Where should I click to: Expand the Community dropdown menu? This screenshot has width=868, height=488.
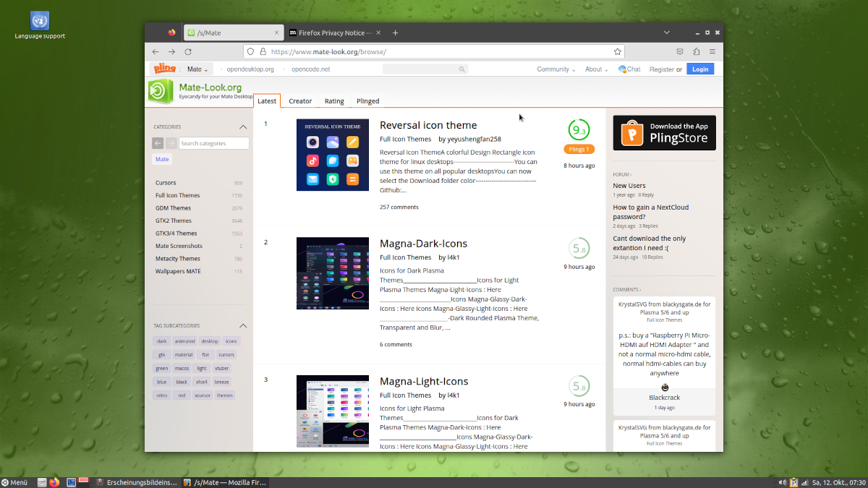pos(556,69)
